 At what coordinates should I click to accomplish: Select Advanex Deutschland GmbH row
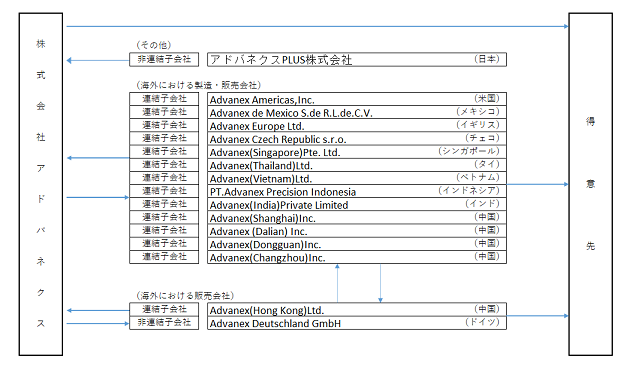click(357, 323)
